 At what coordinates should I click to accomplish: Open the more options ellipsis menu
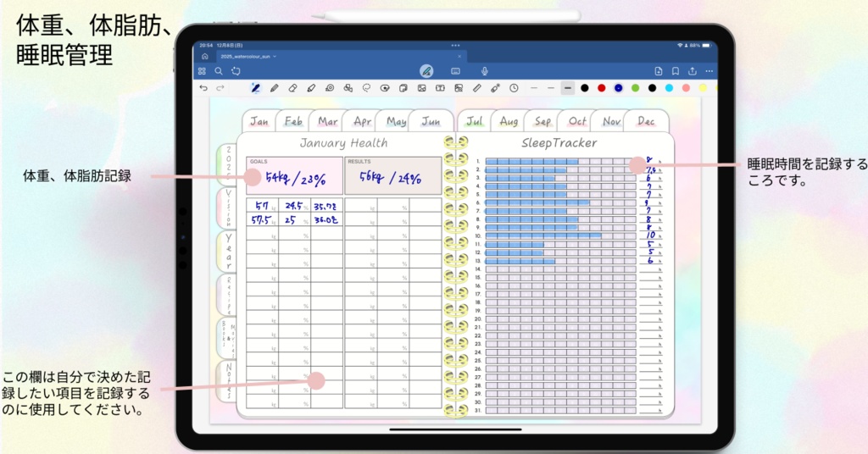[x=709, y=71]
